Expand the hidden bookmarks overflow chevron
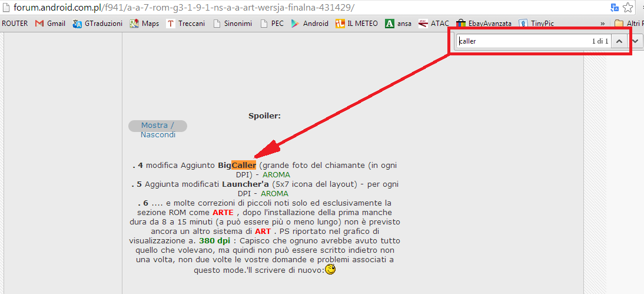Viewport: 644px width, 294px height. pyautogui.click(x=603, y=24)
